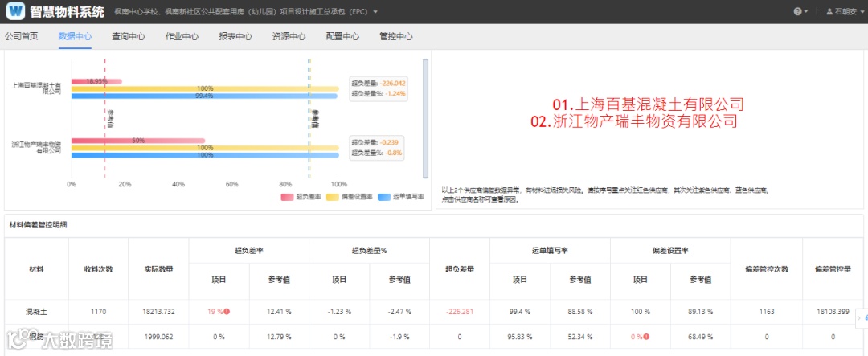
Task: Open the 报表中心 tab
Action: [x=235, y=36]
